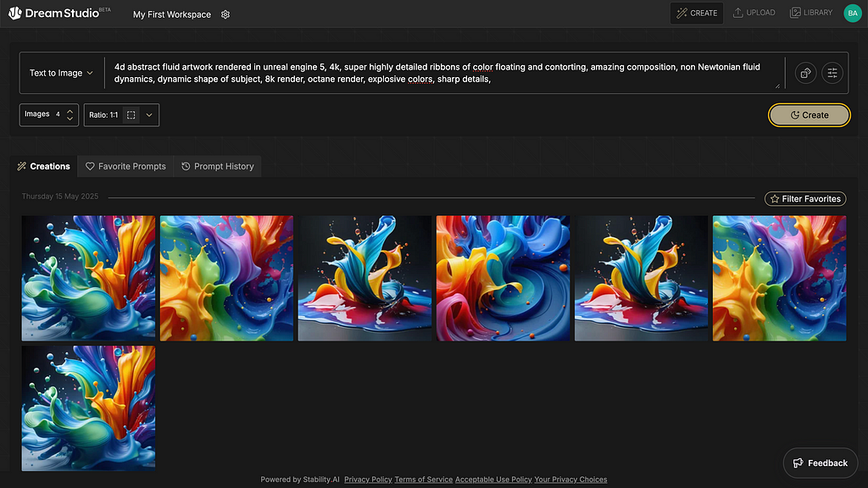
Task: Click the yellow Create button
Action: click(x=809, y=115)
